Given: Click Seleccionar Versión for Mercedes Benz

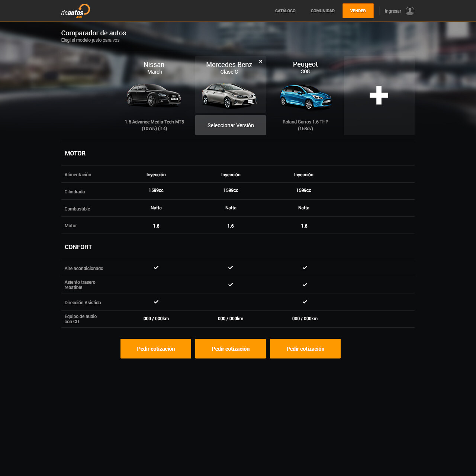Looking at the screenshot, I should click(x=231, y=125).
